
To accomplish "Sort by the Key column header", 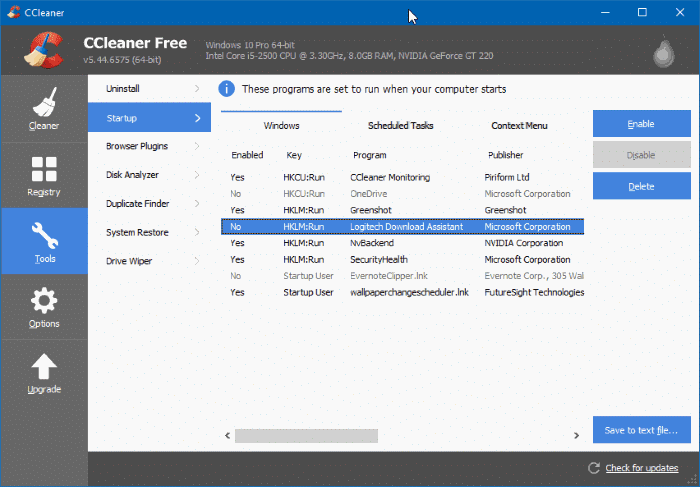I will tap(294, 155).
